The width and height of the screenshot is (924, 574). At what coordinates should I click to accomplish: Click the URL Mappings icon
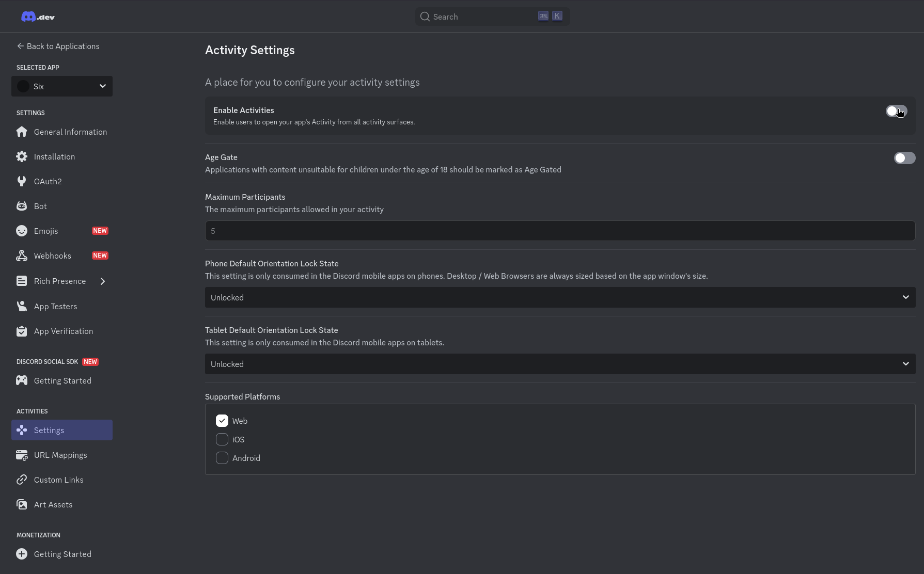22,455
